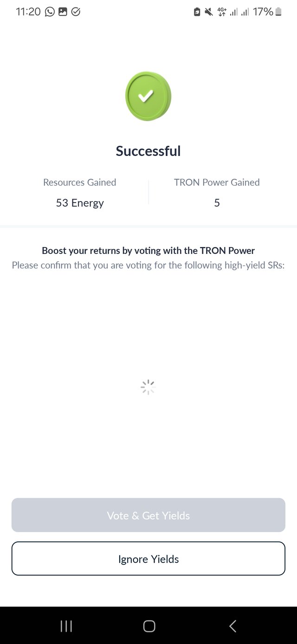The image size is (297, 644).
Task: Tap the circled checkmark status icon
Action: (x=76, y=12)
